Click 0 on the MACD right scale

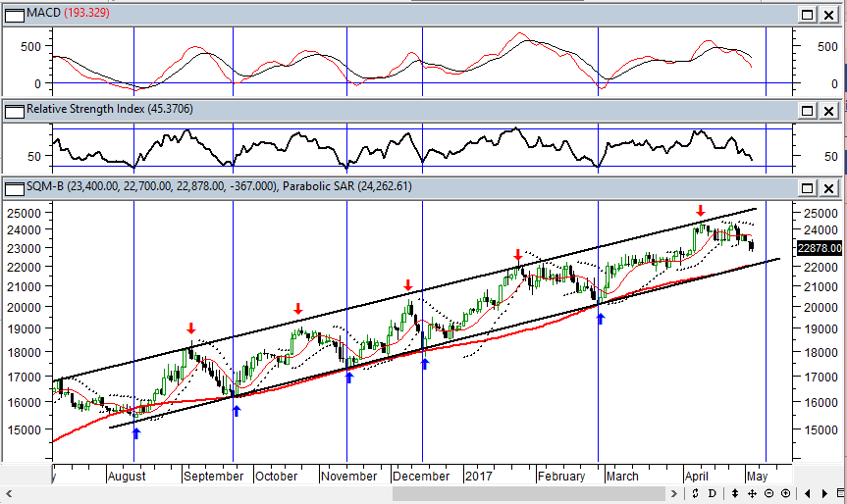[x=834, y=83]
